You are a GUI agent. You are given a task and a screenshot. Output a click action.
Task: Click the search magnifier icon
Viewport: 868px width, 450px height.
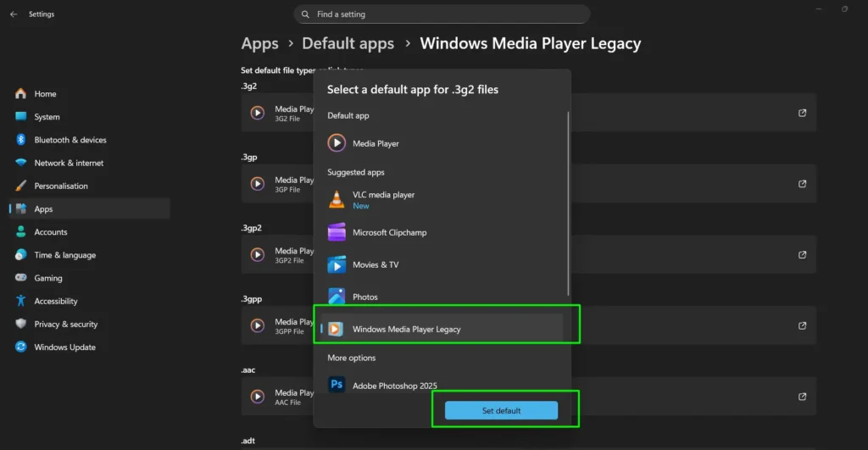(x=305, y=14)
